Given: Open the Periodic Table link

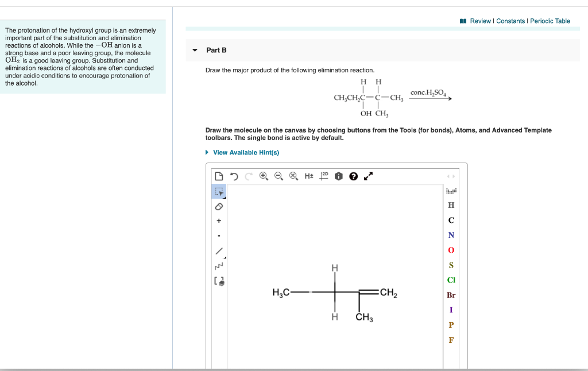Looking at the screenshot, I should 550,21.
